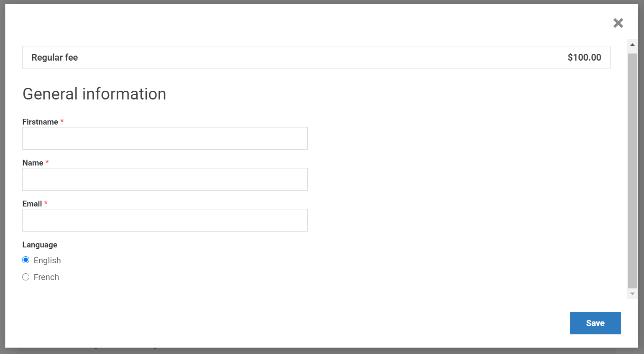The height and width of the screenshot is (354, 644).
Task: Click the Regular fee label text
Action: pyautogui.click(x=54, y=58)
